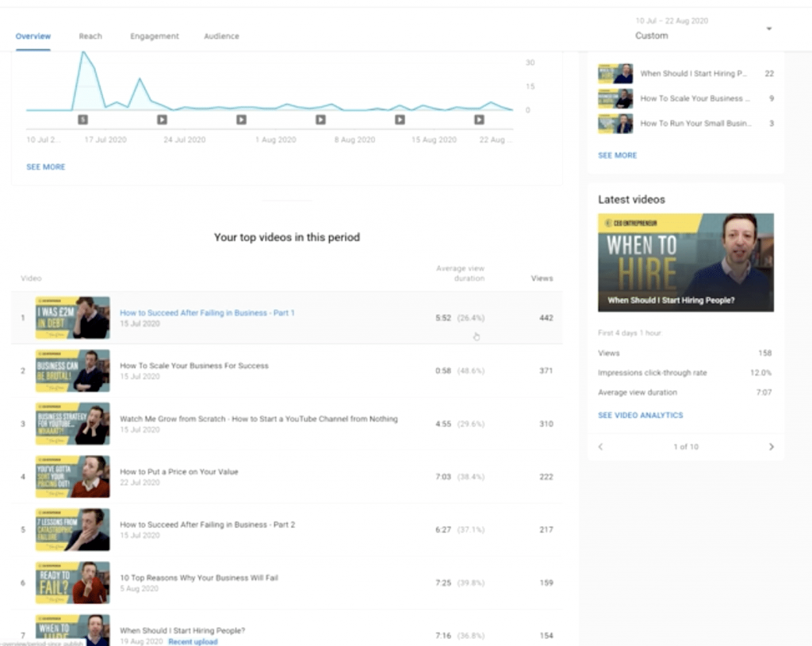
Task: Open the Overview tab
Action: [x=33, y=36]
